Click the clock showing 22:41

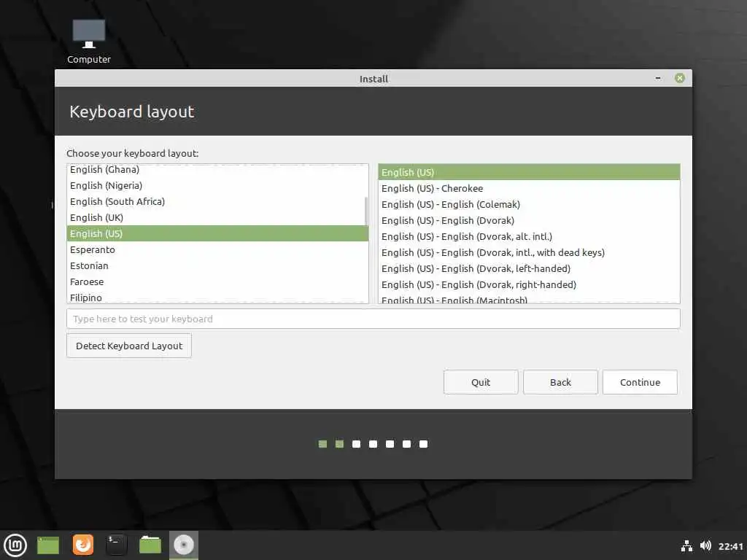pyautogui.click(x=730, y=546)
